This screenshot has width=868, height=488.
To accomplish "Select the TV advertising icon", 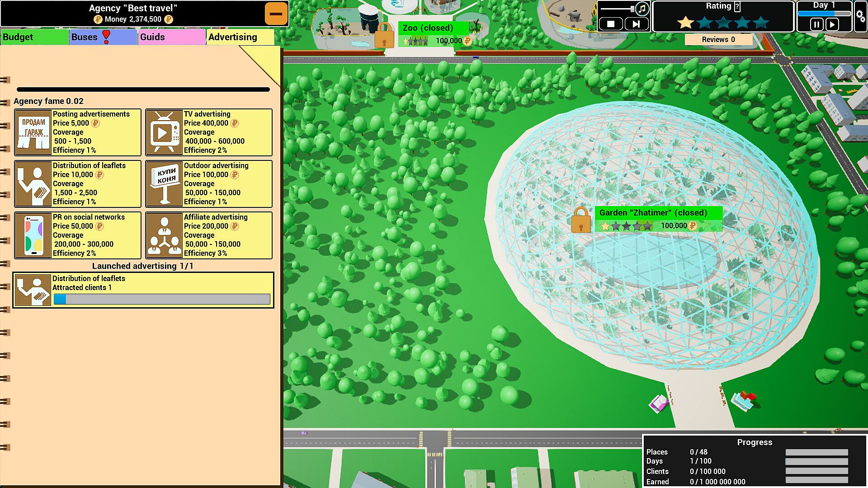I will [164, 132].
